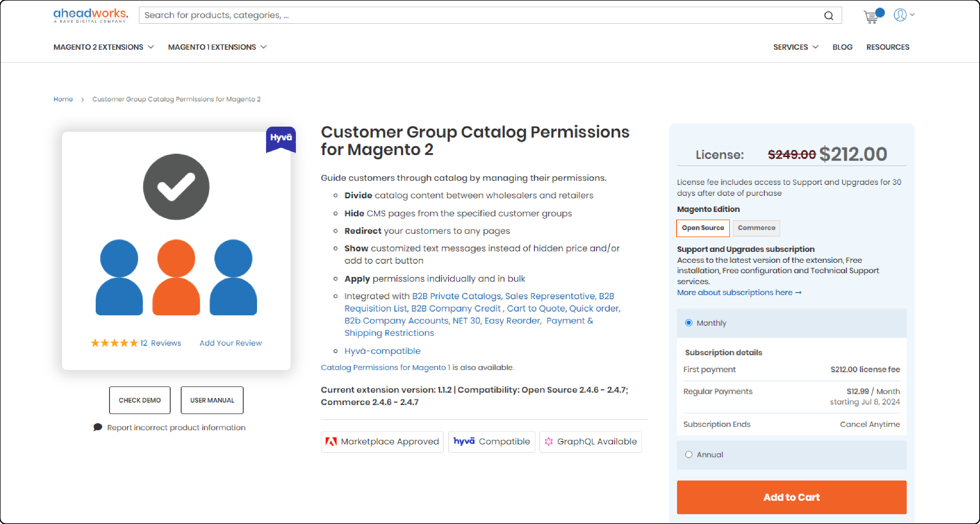The width and height of the screenshot is (980, 524).
Task: Open B2b Company Accounts link
Action: (x=396, y=321)
